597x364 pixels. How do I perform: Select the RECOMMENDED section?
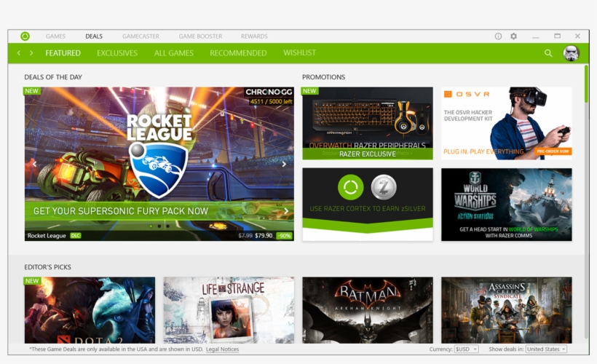point(238,53)
